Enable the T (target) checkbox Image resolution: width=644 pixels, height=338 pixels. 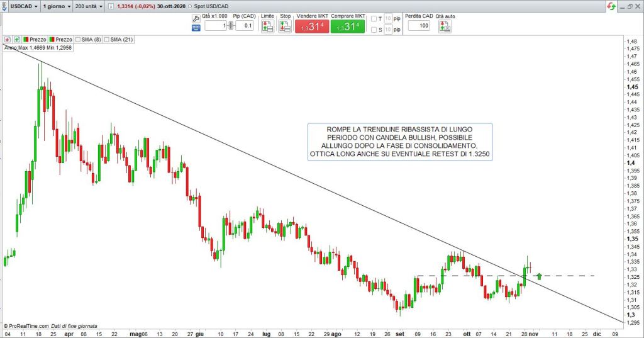coord(374,19)
